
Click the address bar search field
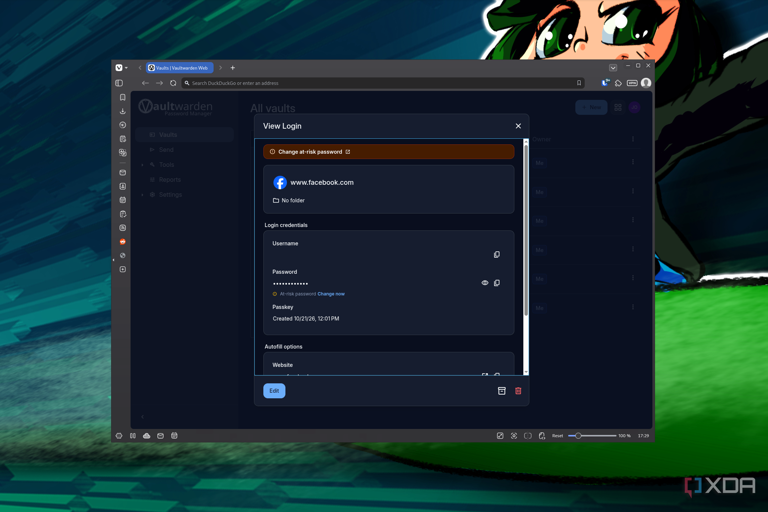(382, 83)
